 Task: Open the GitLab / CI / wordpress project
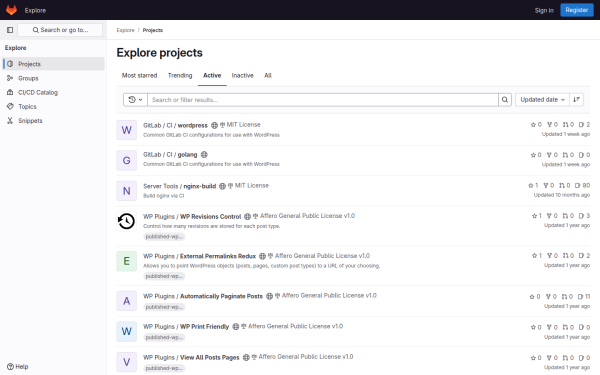(x=175, y=126)
